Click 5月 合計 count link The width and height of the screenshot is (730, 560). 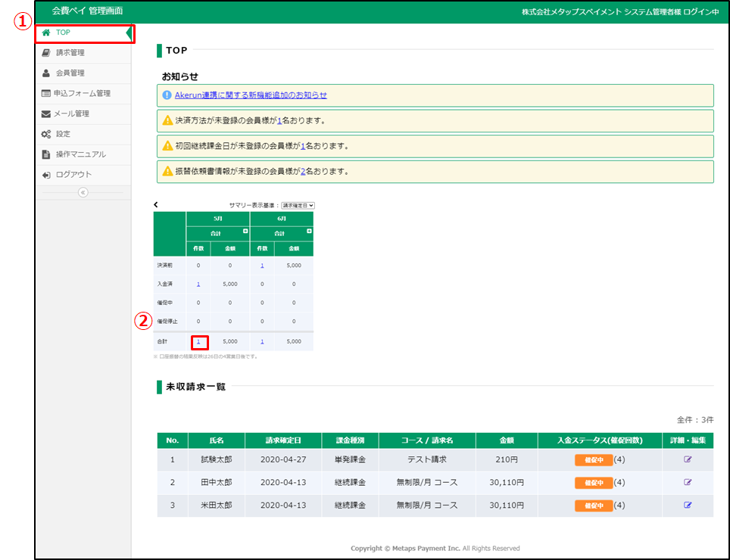[x=198, y=342]
